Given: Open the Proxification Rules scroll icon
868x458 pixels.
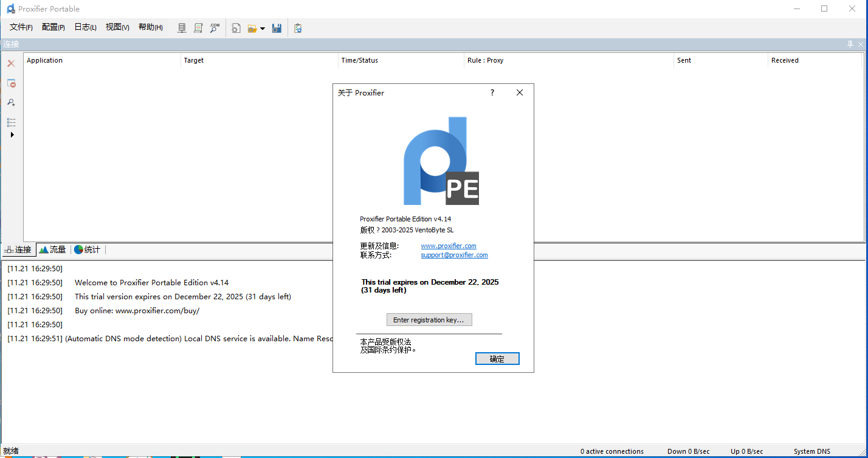Looking at the screenshot, I should pyautogui.click(x=198, y=28).
